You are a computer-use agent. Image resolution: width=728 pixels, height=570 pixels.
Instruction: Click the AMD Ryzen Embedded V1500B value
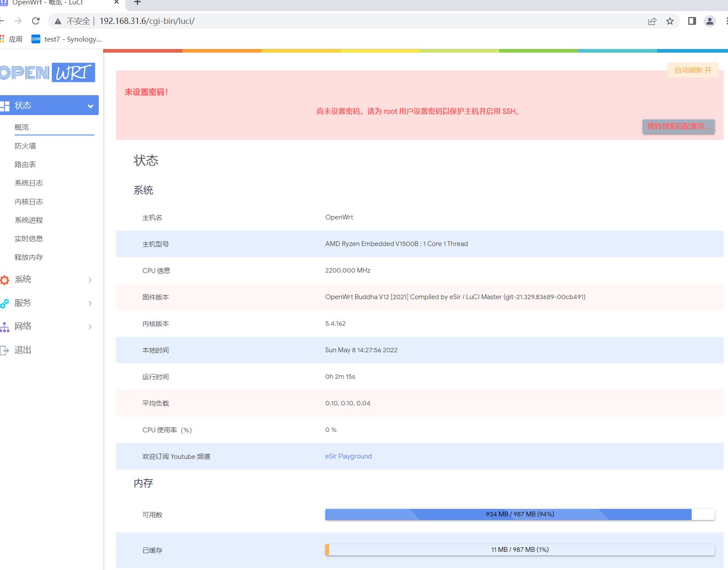pos(396,244)
